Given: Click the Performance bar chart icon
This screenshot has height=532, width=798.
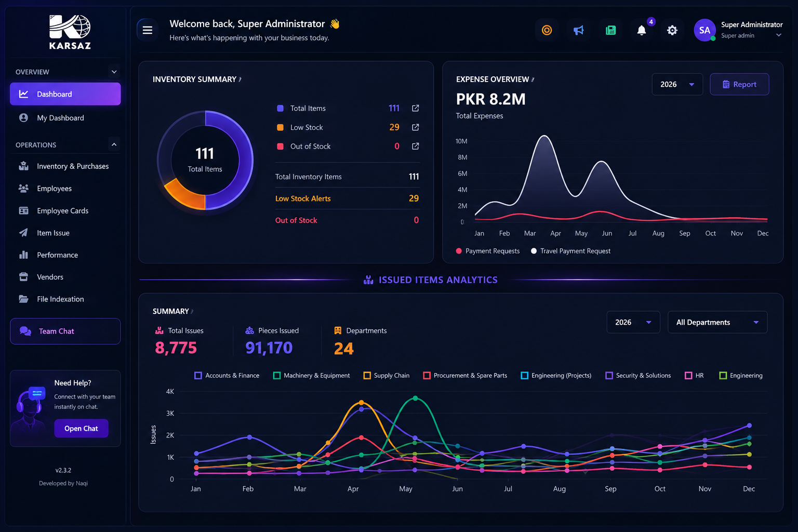Looking at the screenshot, I should pos(23,255).
